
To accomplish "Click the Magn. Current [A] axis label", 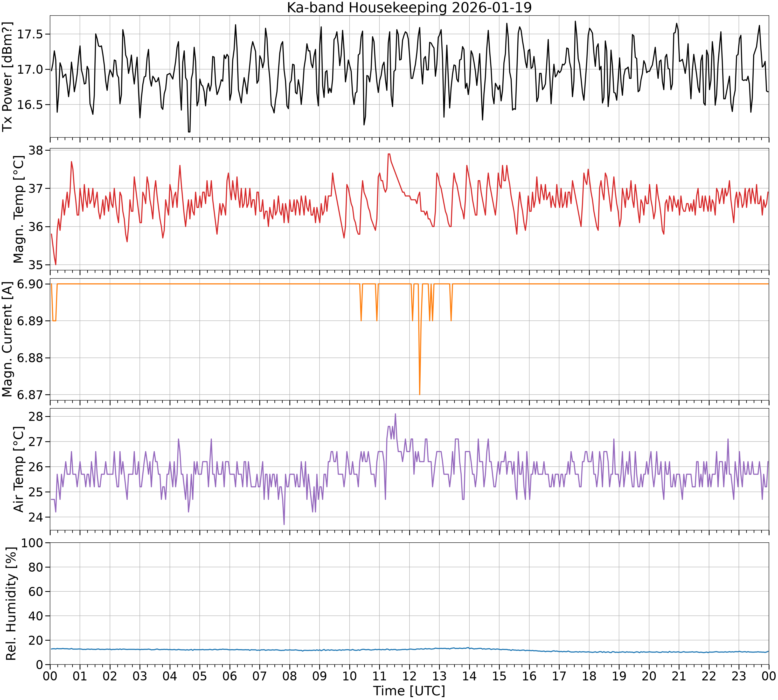I will click(x=7, y=339).
